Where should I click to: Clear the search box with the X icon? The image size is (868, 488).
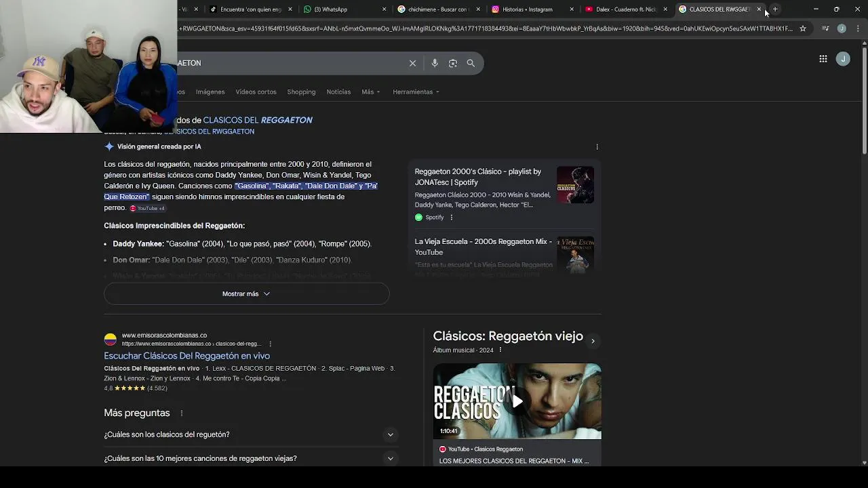(x=412, y=63)
